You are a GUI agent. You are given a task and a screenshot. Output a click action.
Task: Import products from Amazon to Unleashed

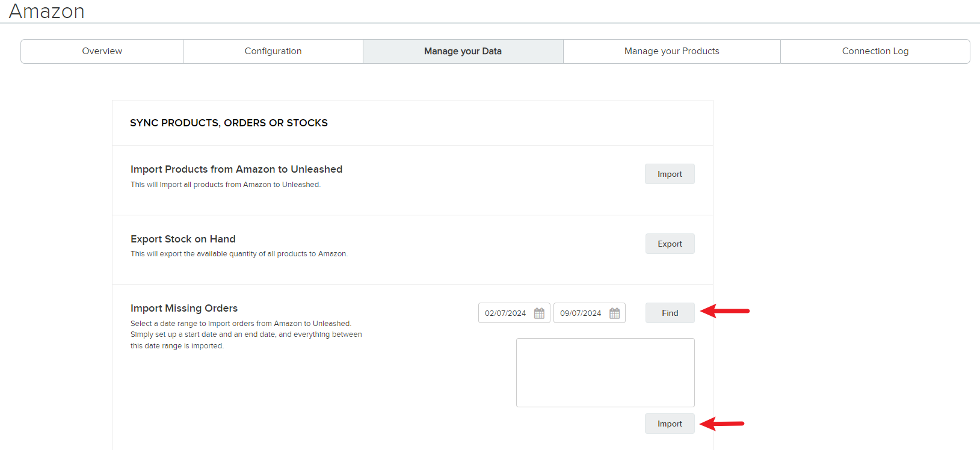tap(670, 174)
